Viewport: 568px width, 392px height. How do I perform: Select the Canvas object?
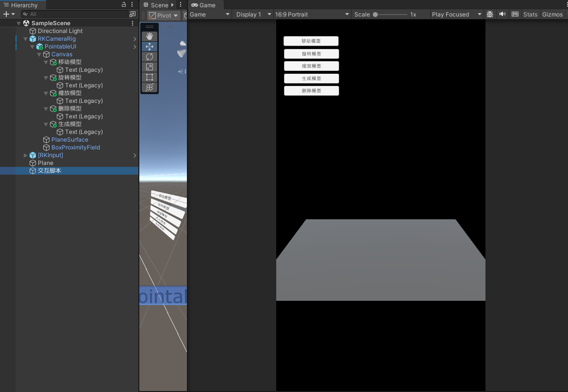62,54
